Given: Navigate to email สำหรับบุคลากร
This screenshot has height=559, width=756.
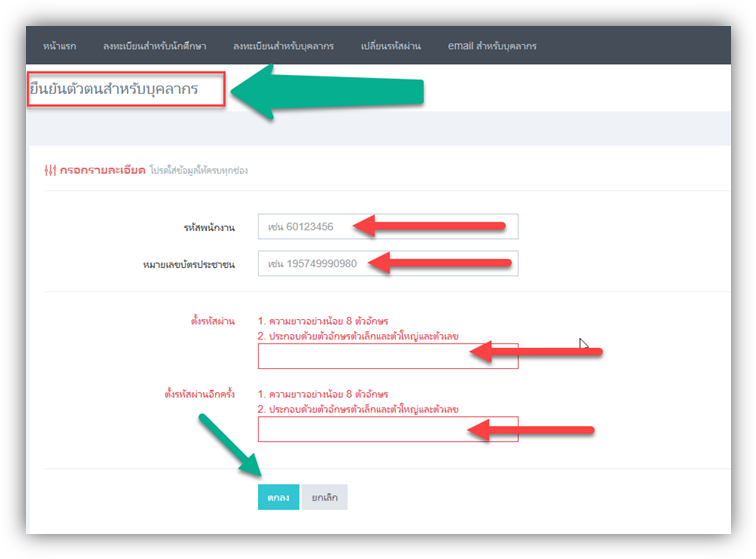Looking at the screenshot, I should coord(492,46).
